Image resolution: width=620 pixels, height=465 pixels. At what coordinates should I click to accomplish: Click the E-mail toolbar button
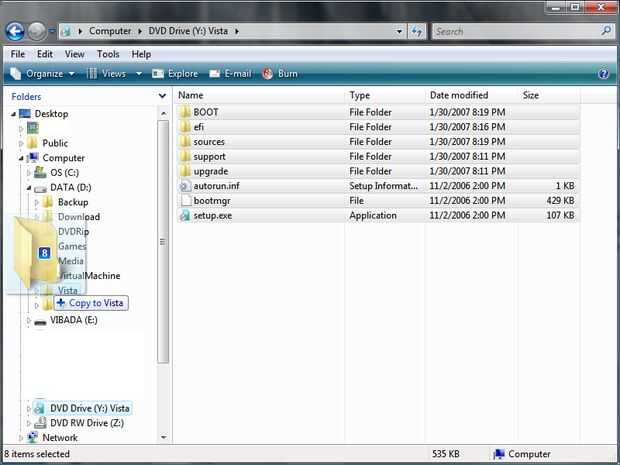click(x=230, y=74)
